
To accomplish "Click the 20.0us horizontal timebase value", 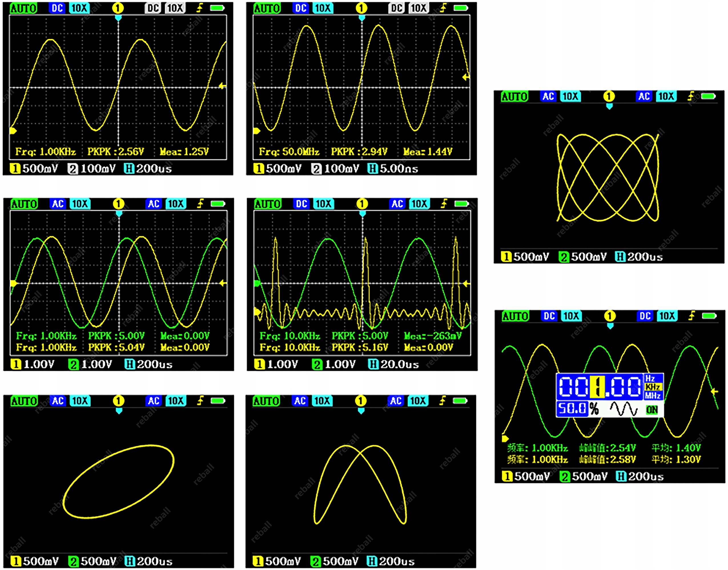I will (x=399, y=364).
